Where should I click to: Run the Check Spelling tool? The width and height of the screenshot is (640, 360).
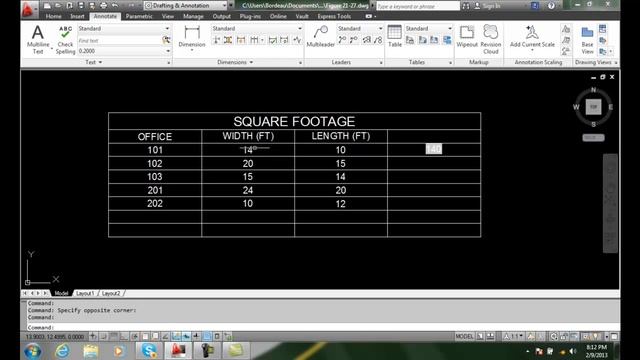pyautogui.click(x=65, y=39)
